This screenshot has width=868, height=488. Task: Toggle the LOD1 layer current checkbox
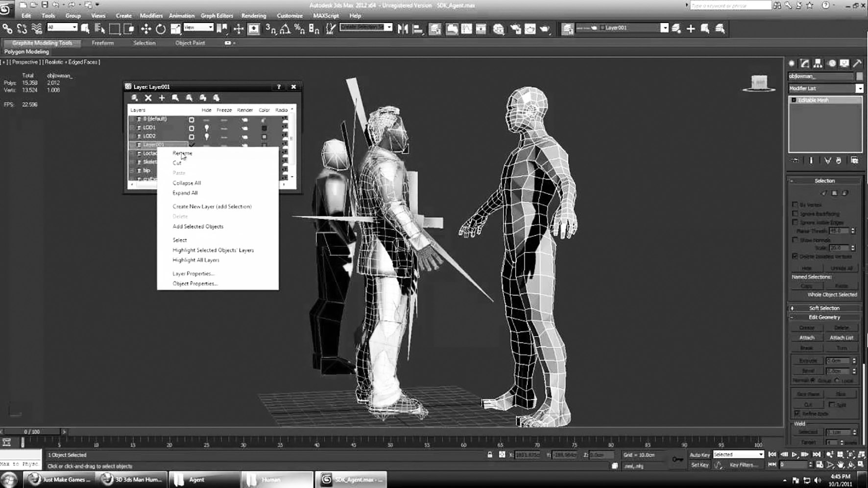(x=192, y=128)
